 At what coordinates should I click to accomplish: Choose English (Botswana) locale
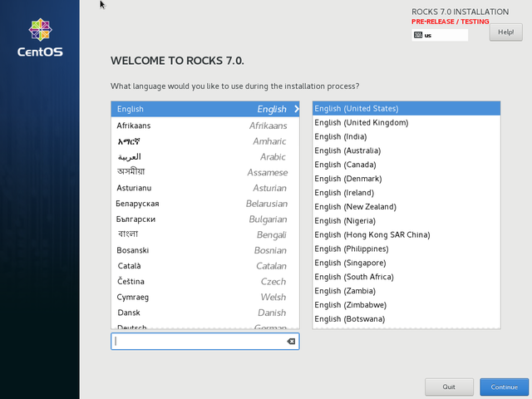[406, 319]
